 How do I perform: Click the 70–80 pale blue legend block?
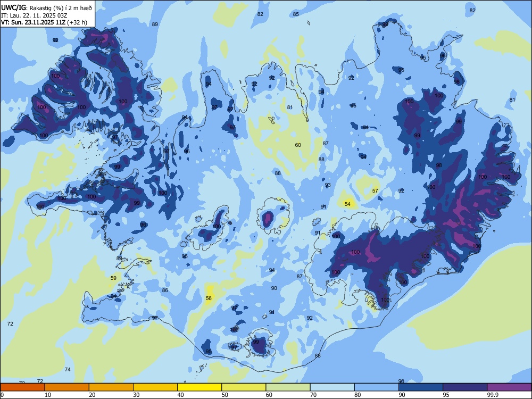(332, 387)
